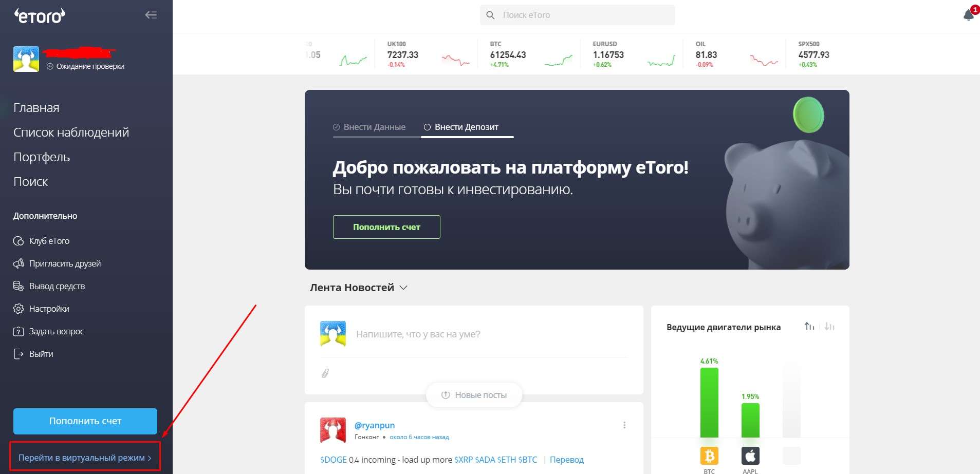Viewport: 980px width, 474px height.
Task: Click the Напишите, что у вас на уме field
Action: tap(418, 334)
